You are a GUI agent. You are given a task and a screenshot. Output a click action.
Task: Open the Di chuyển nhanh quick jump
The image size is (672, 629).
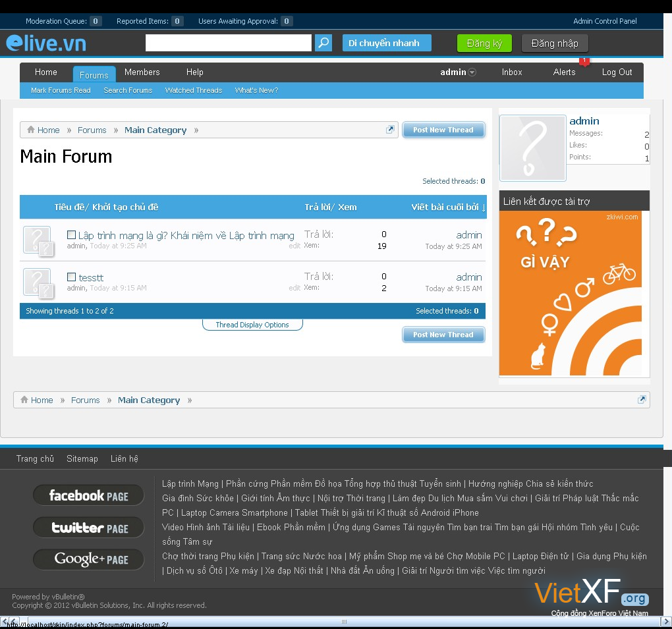pyautogui.click(x=387, y=43)
